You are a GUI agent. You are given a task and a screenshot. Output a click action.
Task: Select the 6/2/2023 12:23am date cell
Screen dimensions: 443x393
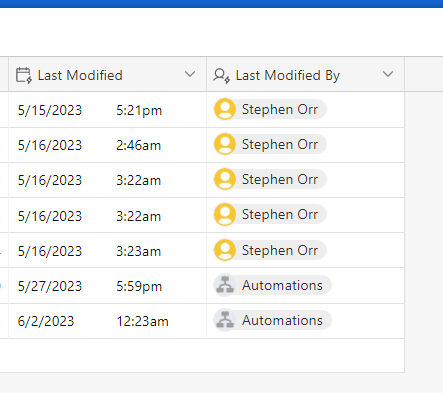107,321
